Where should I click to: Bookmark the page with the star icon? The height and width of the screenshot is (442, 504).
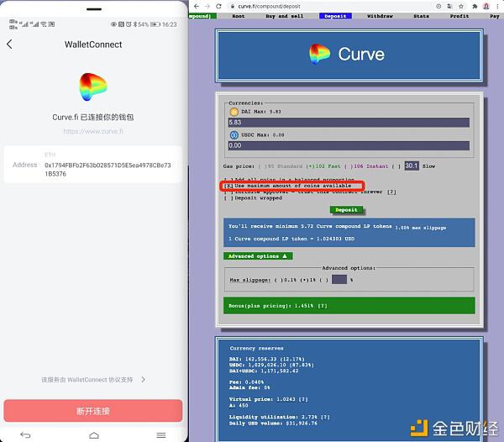(461, 6)
